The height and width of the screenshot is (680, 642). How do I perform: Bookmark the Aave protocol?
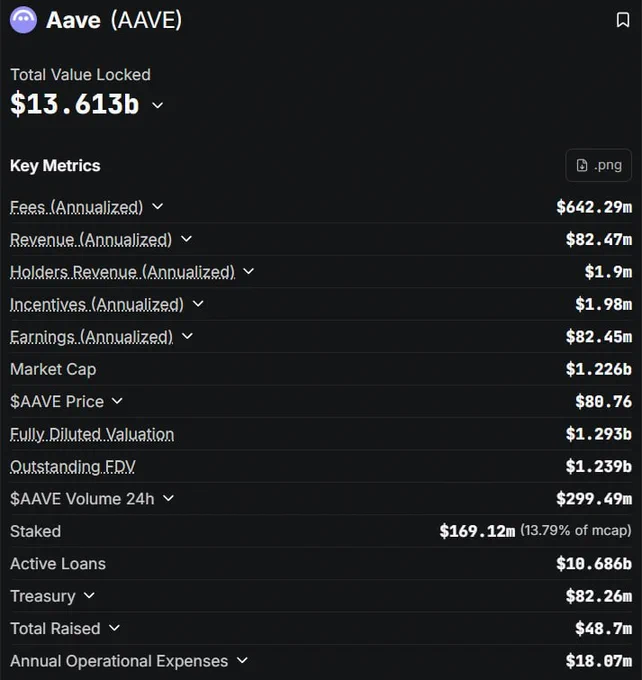pos(623,20)
